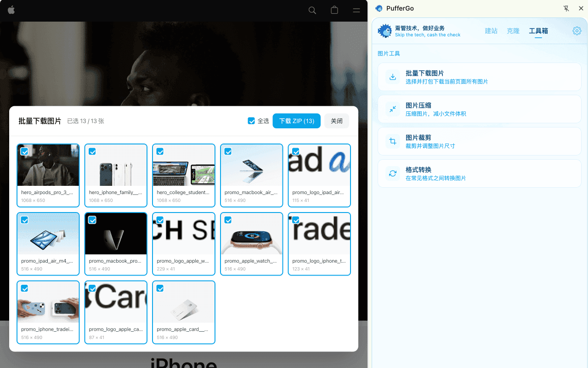
Task: Select the AirPods hero image thumbnail
Action: point(48,165)
